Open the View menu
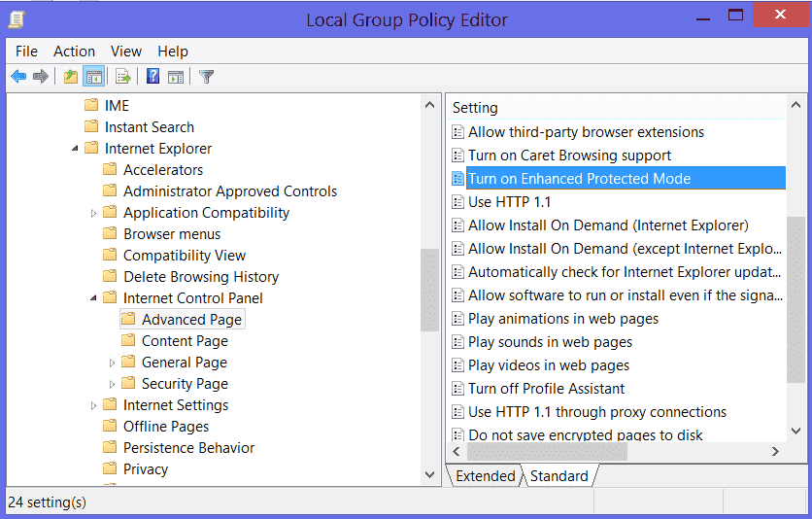 point(126,52)
